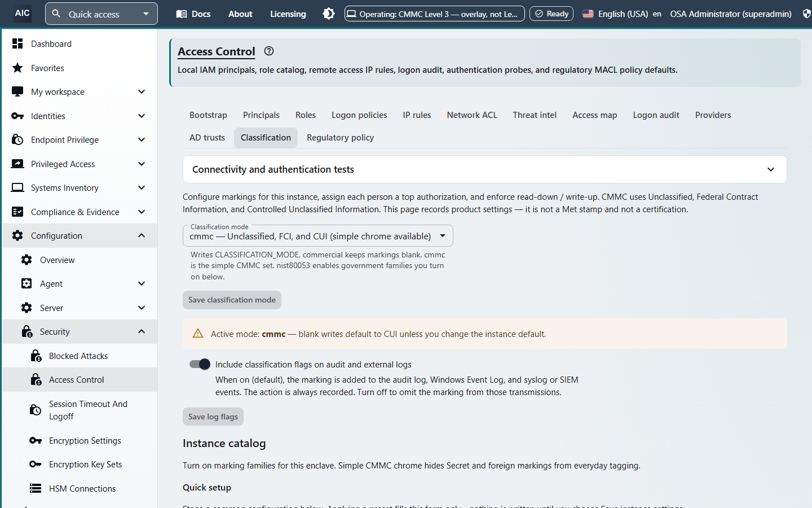Click the Operating: CMMC Level 3 status chip
This screenshot has width=812, height=508.
coord(435,14)
